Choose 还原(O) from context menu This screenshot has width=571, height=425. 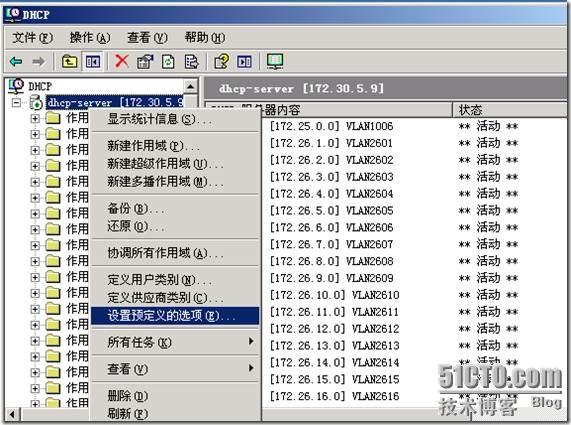175,226
